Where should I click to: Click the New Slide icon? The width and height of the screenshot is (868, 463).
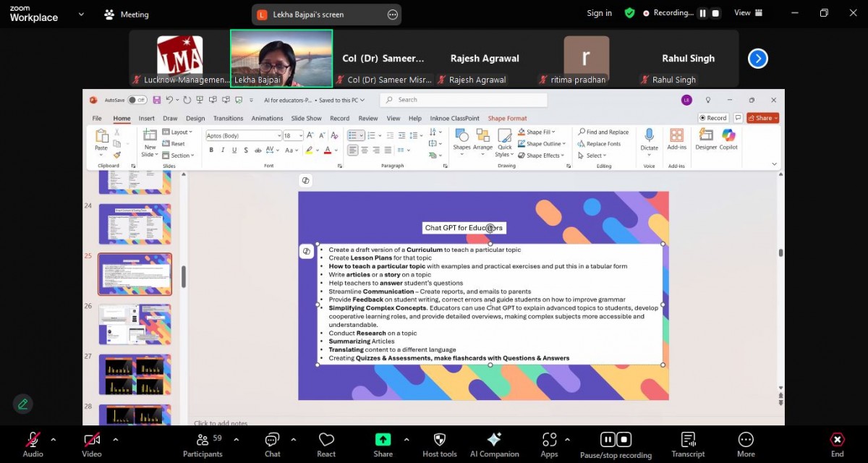150,135
